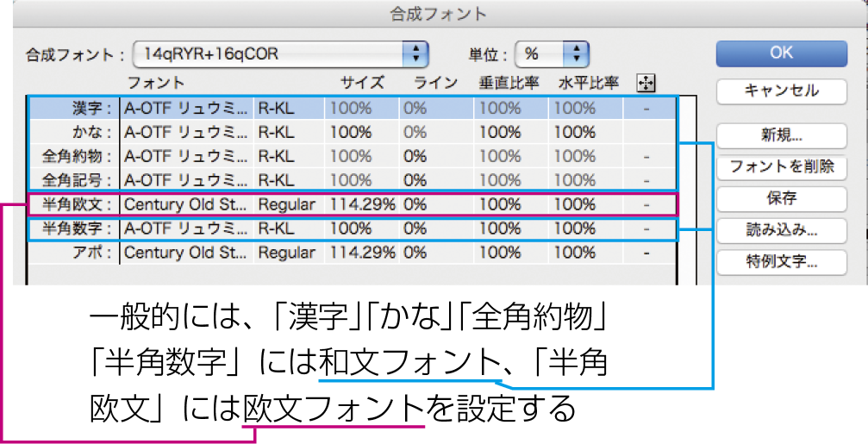Click the Regular style in アポ row

coord(287,253)
